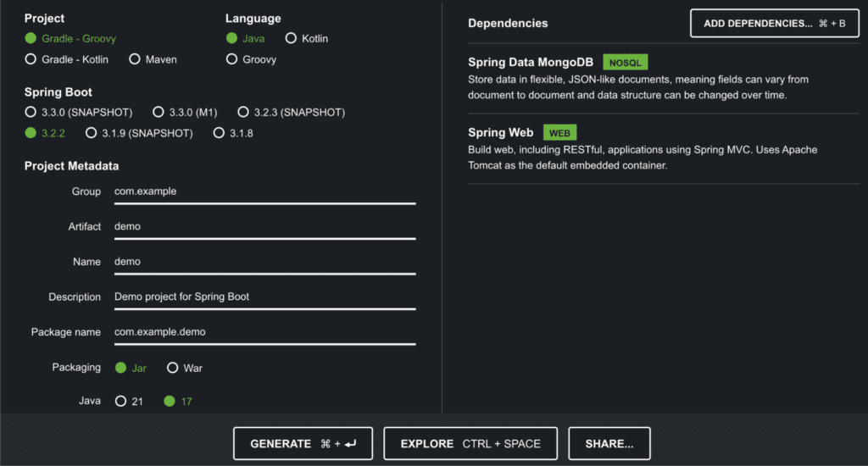Screen dimensions: 868x466
Task: Set packaging to War
Action: [x=173, y=368]
